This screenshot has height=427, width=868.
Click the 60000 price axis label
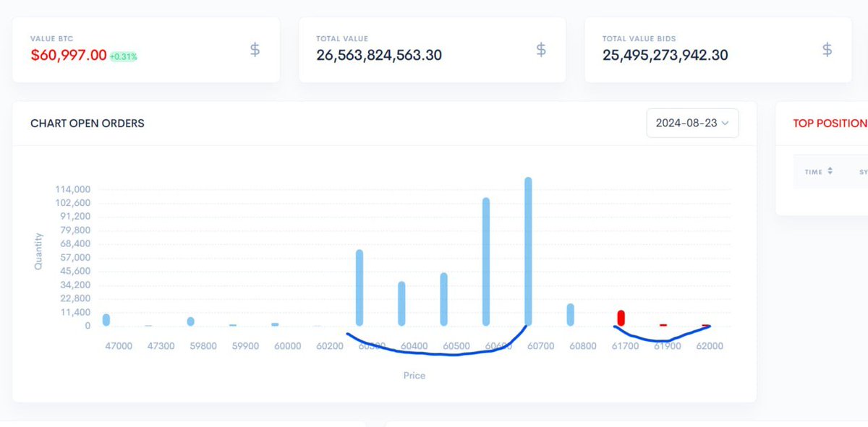tap(287, 346)
